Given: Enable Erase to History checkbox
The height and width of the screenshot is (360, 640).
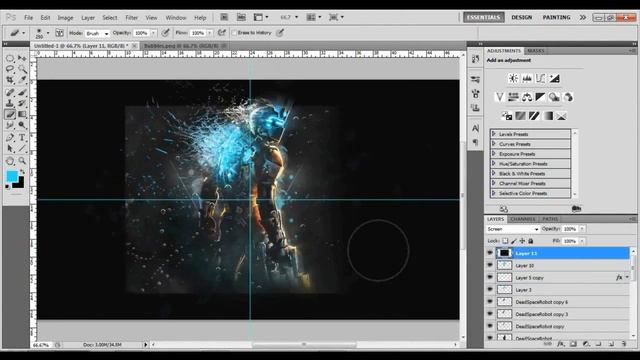Looking at the screenshot, I should [234, 33].
